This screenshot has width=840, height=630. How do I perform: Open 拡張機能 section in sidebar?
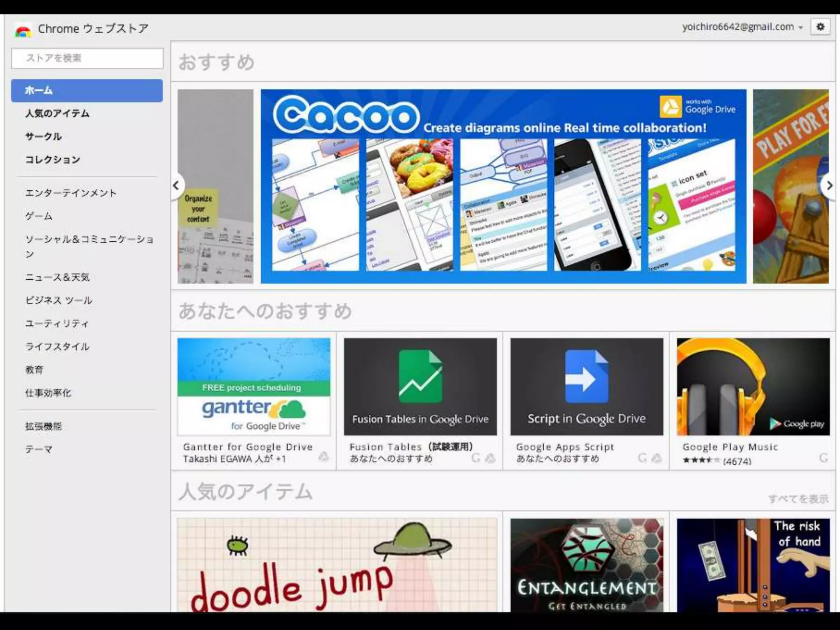[x=43, y=426]
